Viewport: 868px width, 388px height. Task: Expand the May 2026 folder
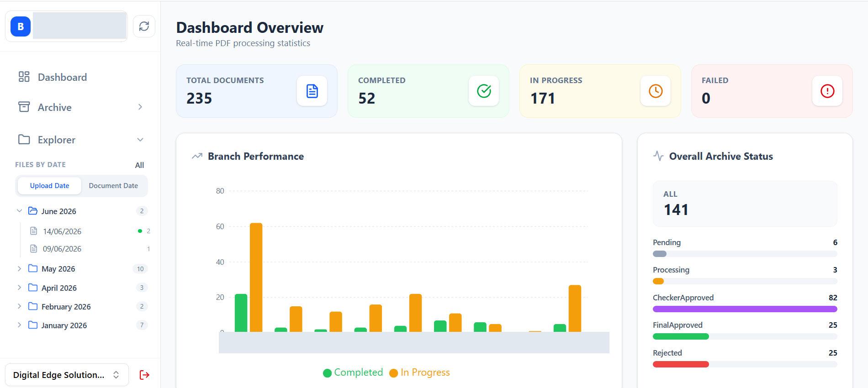tap(19, 268)
